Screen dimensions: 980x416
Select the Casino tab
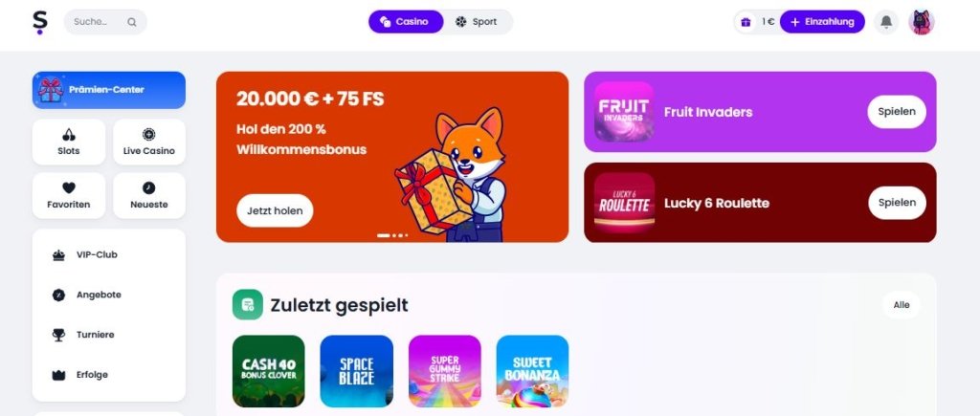pyautogui.click(x=406, y=22)
